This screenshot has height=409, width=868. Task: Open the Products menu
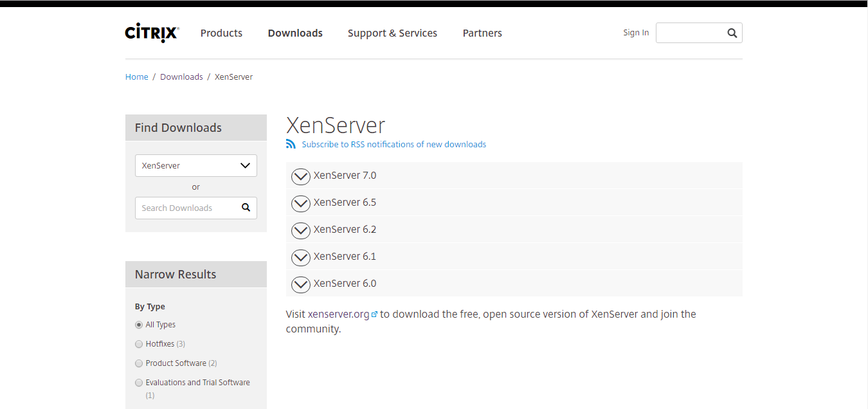click(x=221, y=33)
